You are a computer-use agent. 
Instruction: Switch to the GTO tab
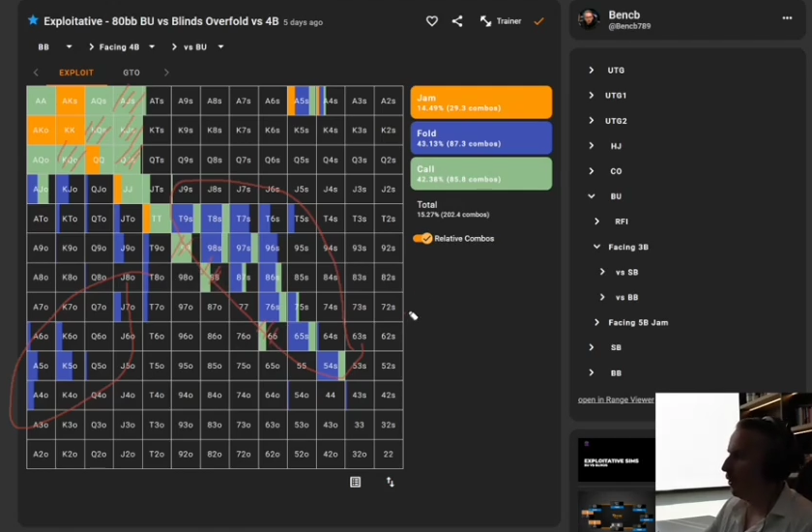pos(131,73)
